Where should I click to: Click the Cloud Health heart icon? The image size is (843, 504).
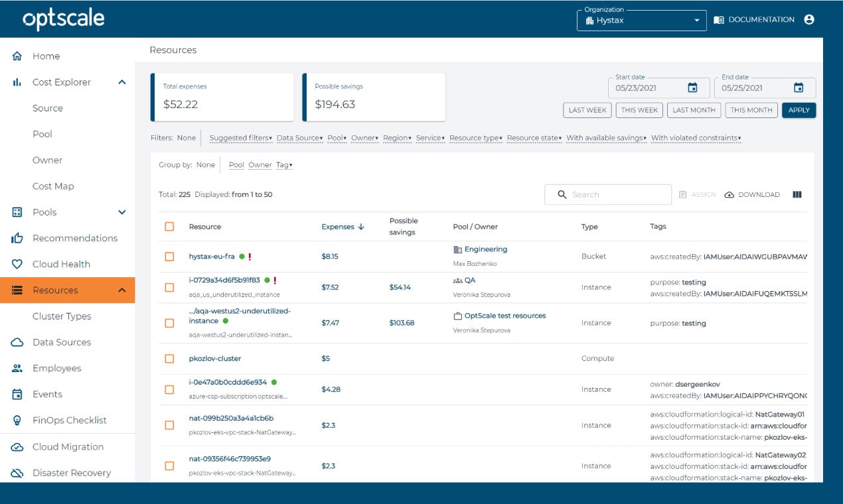[17, 264]
